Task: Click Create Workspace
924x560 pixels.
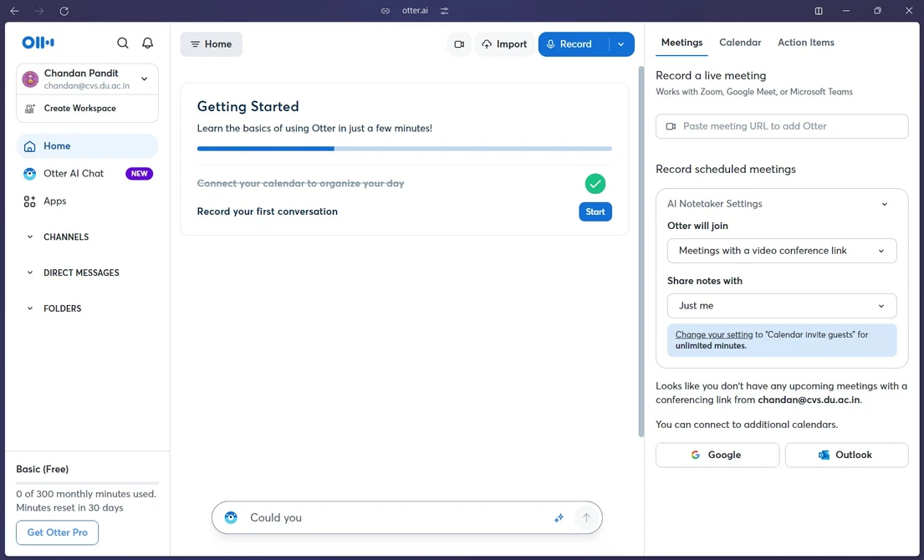Action: (x=87, y=109)
